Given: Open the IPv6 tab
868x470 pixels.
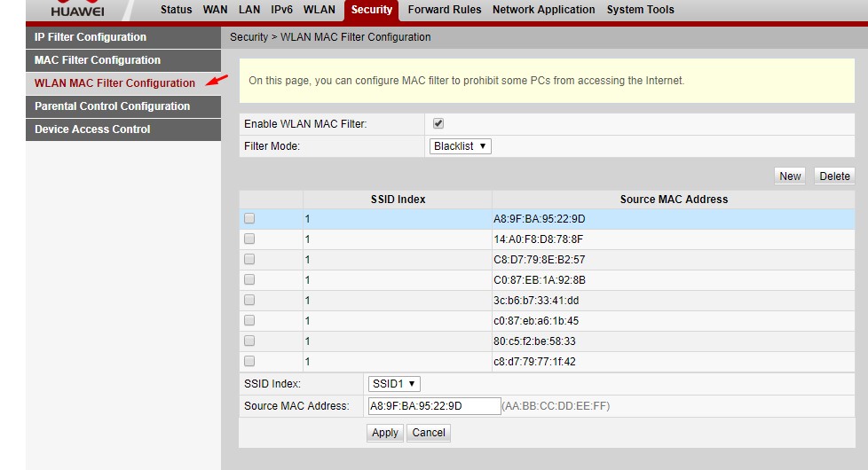Looking at the screenshot, I should click(281, 10).
